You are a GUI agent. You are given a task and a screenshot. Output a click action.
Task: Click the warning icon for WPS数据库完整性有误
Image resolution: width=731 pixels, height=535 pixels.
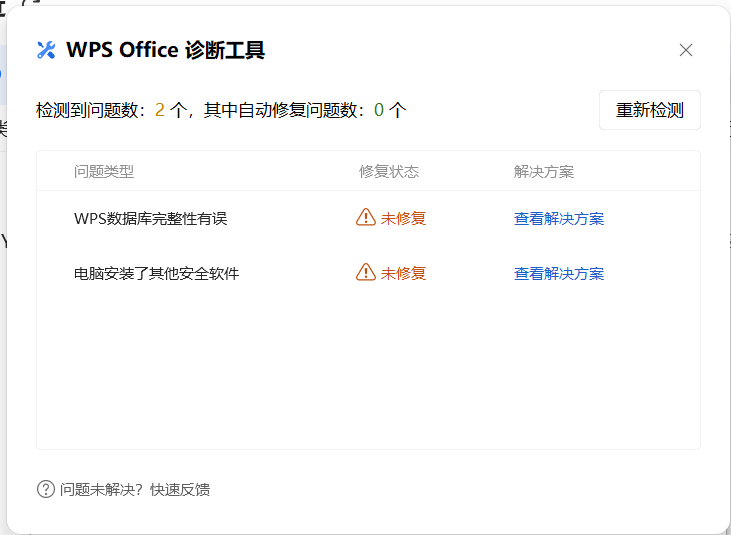click(x=366, y=217)
